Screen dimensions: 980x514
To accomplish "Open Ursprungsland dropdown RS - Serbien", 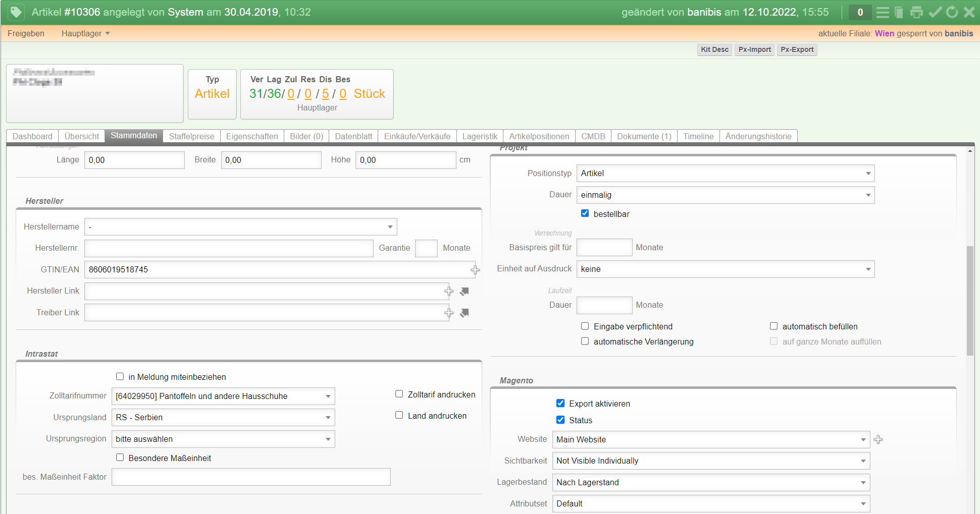I will pos(223,418).
